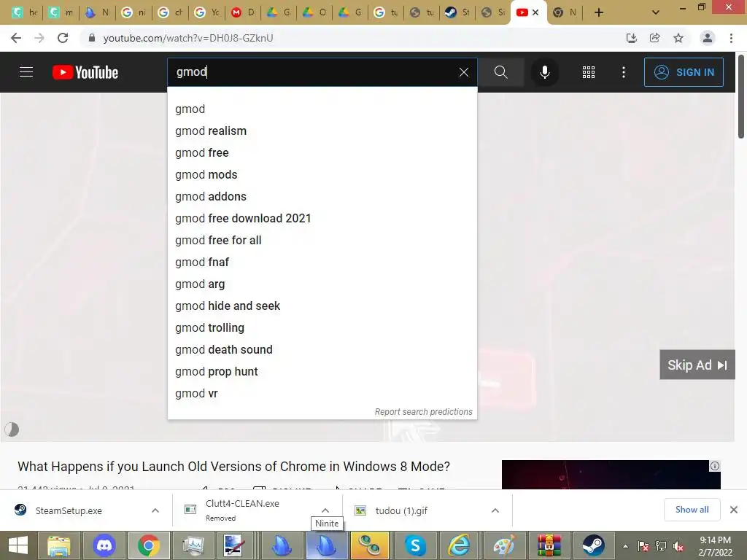747x560 pixels.
Task: Select the 'gmod realism' suggestion
Action: (322, 131)
